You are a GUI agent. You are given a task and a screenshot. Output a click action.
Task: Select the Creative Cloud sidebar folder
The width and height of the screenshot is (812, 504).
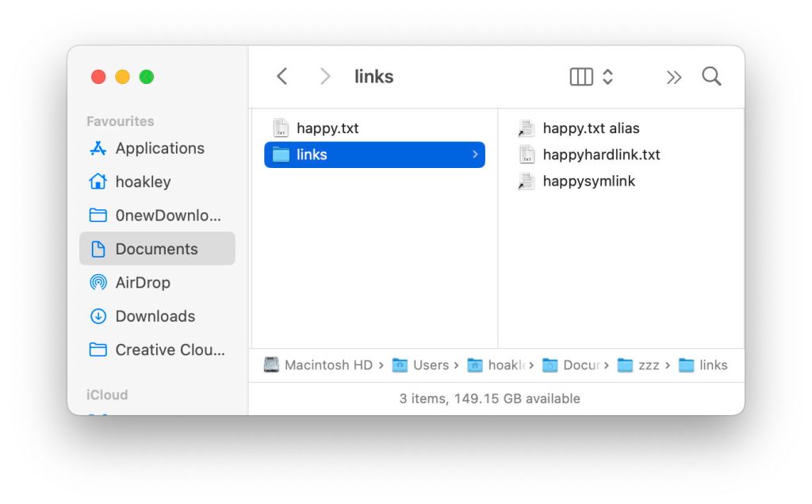click(x=170, y=349)
